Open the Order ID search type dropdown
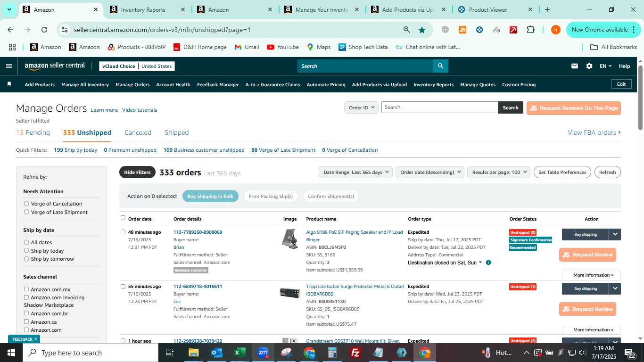644x362 pixels. click(x=361, y=107)
